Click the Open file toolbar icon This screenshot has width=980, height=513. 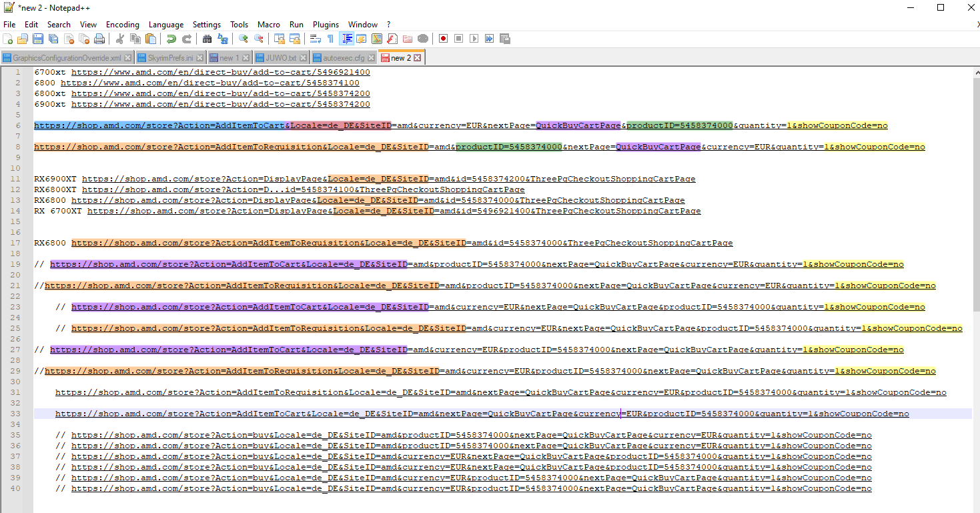pos(23,39)
